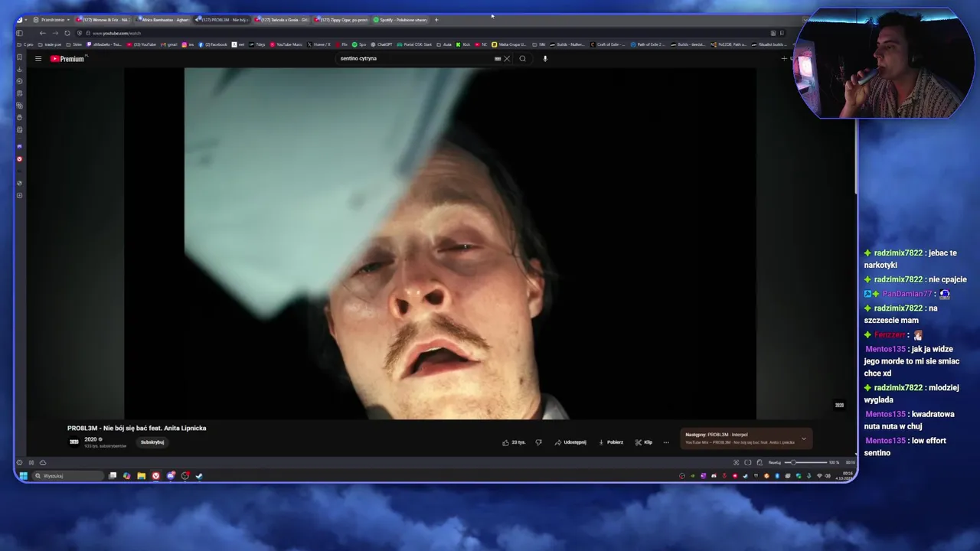Open video title 'PRO8L3M - Nie bój się bać'

tap(136, 429)
